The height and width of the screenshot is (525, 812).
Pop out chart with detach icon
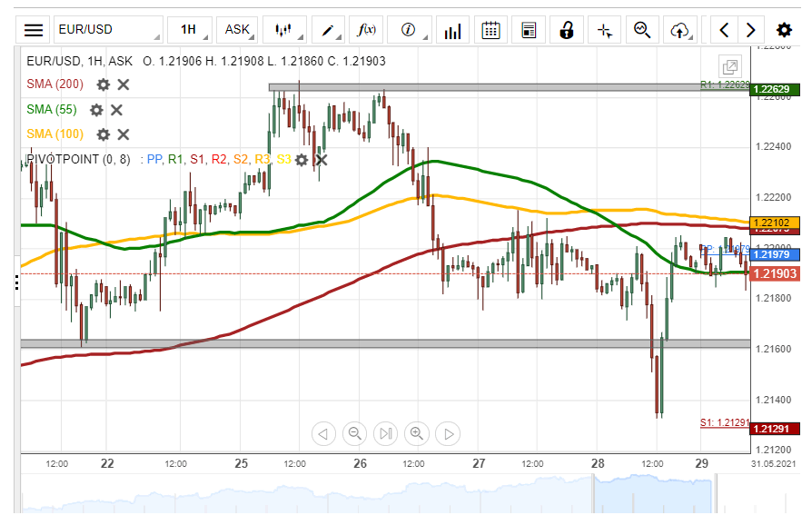point(730,66)
